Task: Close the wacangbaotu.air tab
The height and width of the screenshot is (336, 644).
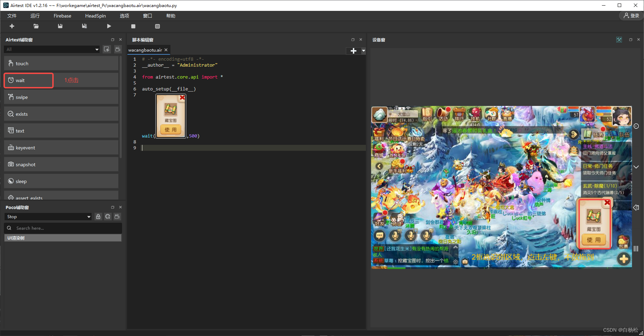Action: click(166, 50)
